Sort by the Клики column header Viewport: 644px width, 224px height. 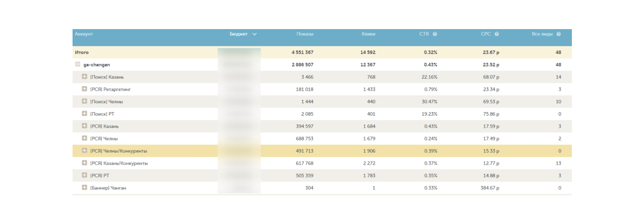(368, 34)
